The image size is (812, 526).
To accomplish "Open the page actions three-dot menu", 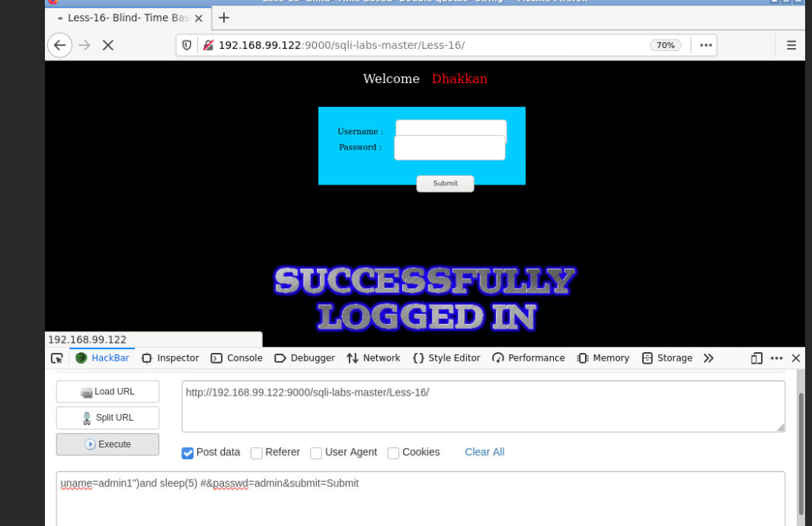I will click(x=706, y=45).
